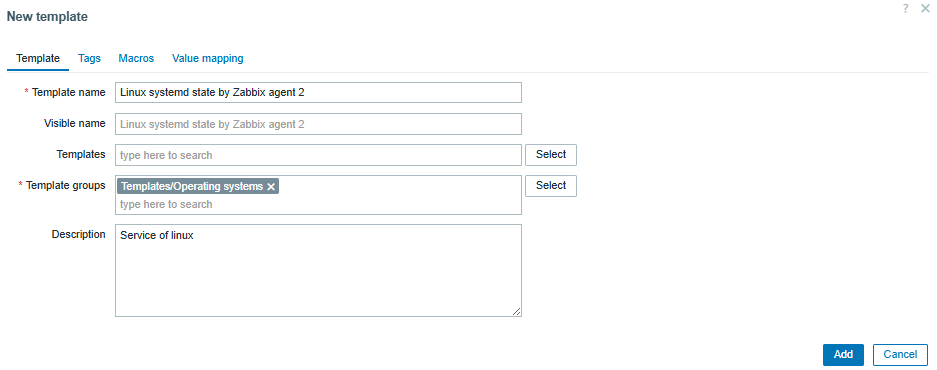Click the Description box resize handle
This screenshot has height=370, width=937.
pos(516,311)
